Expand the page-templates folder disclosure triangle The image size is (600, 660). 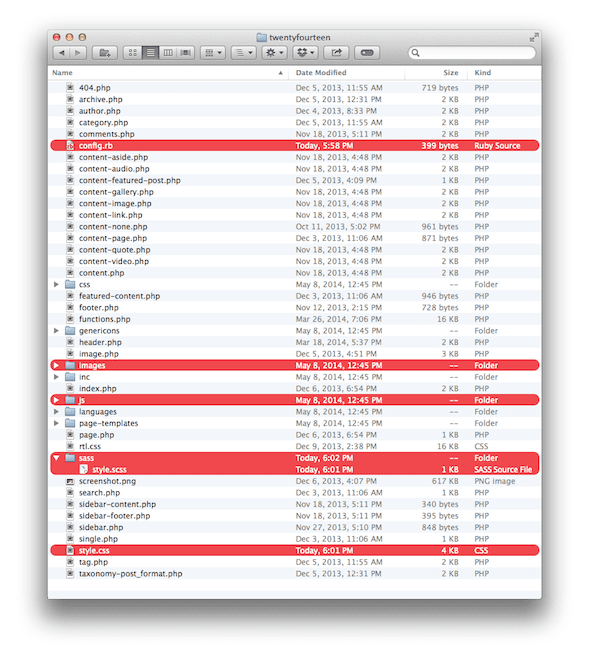point(56,423)
